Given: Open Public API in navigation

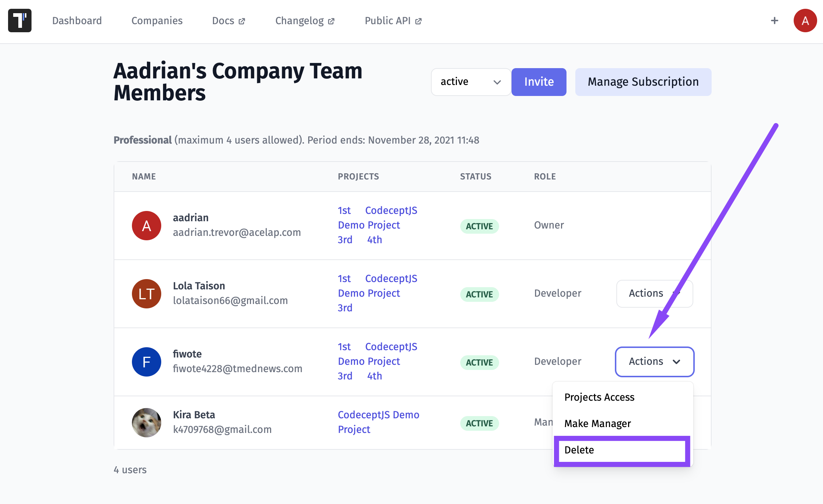Looking at the screenshot, I should click(393, 21).
